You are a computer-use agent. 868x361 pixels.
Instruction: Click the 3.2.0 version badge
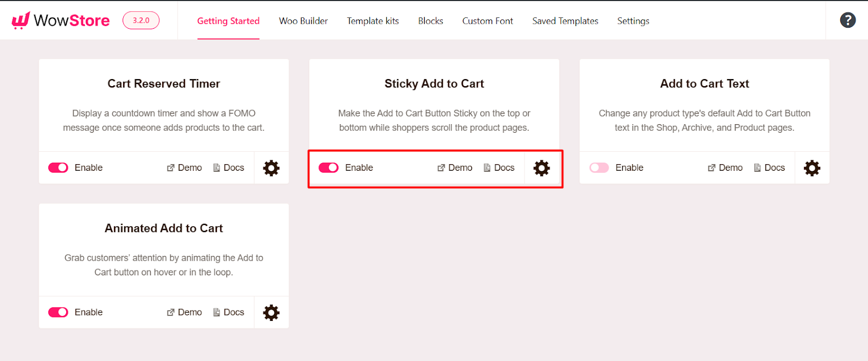141,20
